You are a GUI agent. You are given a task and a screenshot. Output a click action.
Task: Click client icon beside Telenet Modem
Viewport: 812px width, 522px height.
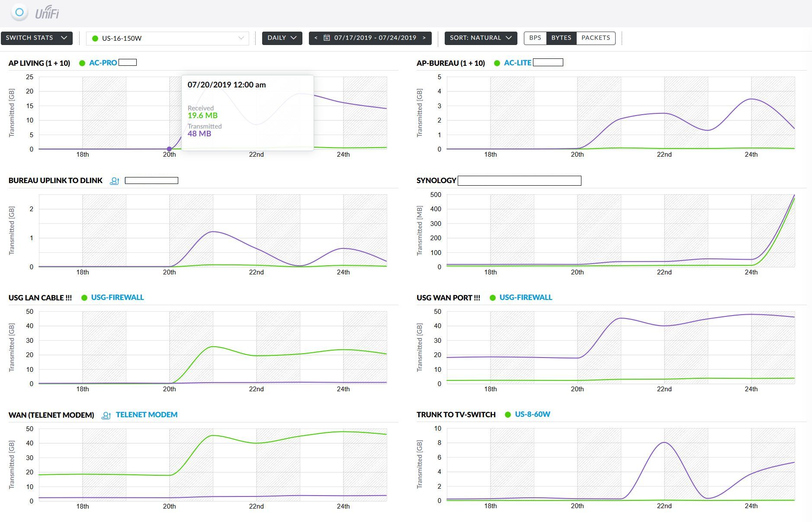point(106,416)
